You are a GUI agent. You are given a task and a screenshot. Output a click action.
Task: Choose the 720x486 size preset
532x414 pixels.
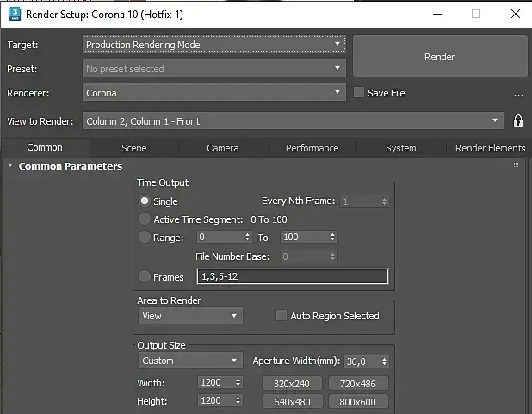tap(357, 383)
